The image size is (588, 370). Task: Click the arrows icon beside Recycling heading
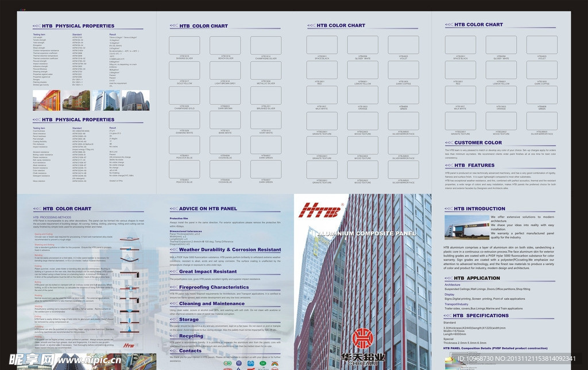(173, 336)
